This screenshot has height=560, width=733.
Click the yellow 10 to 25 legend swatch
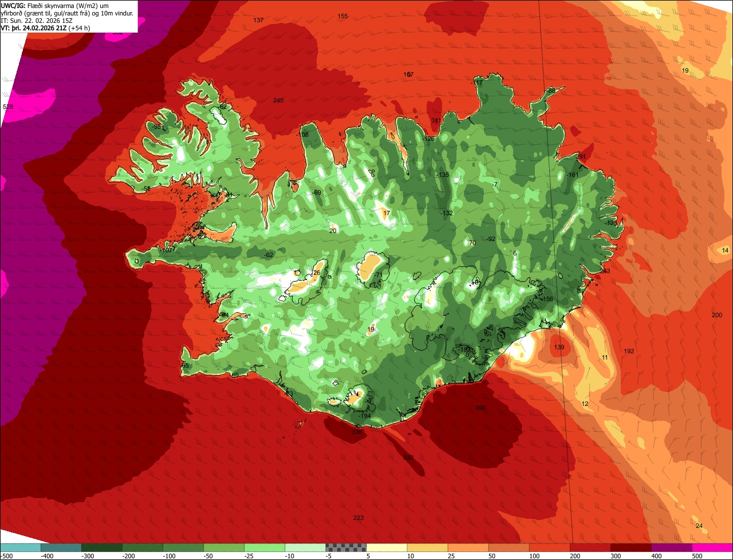pyautogui.click(x=427, y=547)
